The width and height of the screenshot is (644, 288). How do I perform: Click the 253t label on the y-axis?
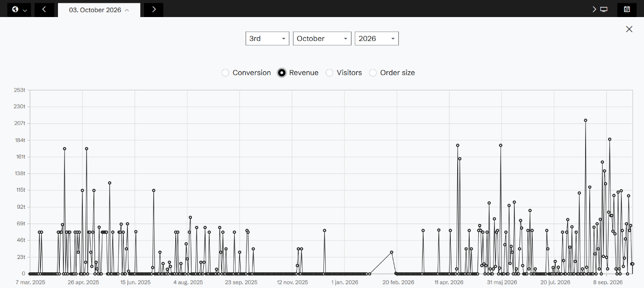[x=19, y=90]
